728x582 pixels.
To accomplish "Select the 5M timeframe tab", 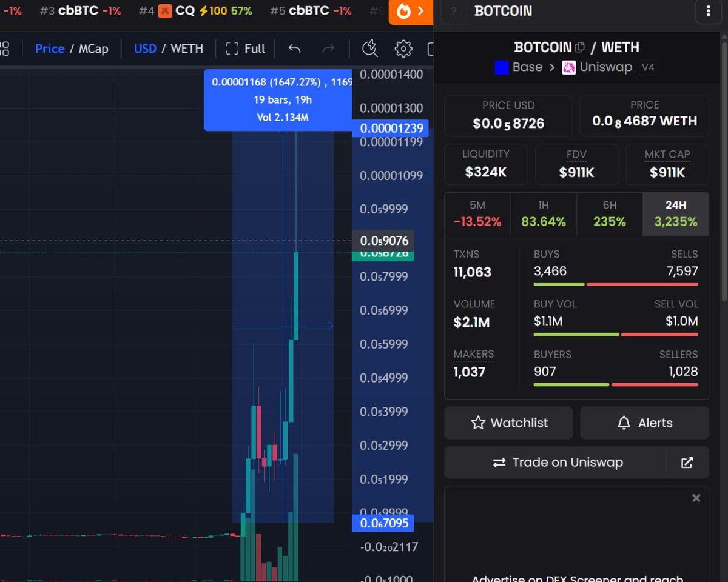I will tap(477, 213).
